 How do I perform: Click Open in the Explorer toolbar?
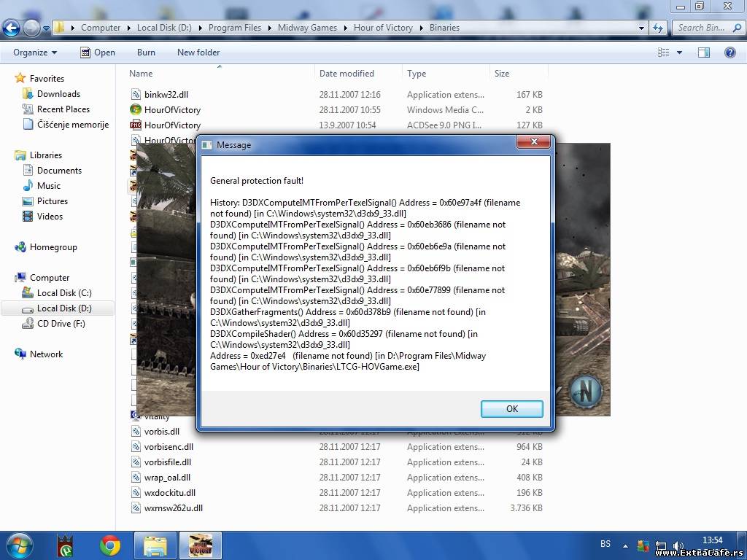tap(98, 52)
